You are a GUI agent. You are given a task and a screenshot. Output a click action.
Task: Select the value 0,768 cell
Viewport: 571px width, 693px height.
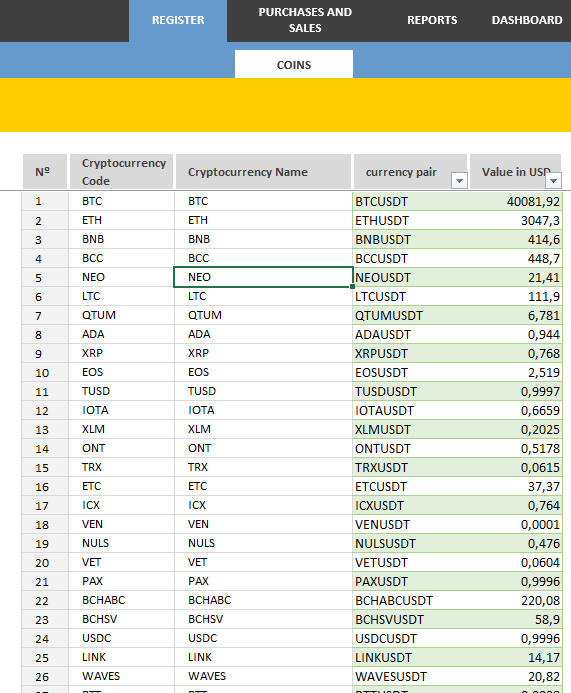tap(515, 354)
